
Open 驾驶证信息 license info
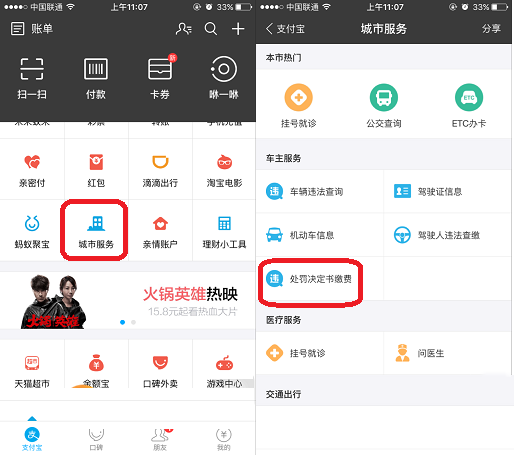click(x=447, y=191)
